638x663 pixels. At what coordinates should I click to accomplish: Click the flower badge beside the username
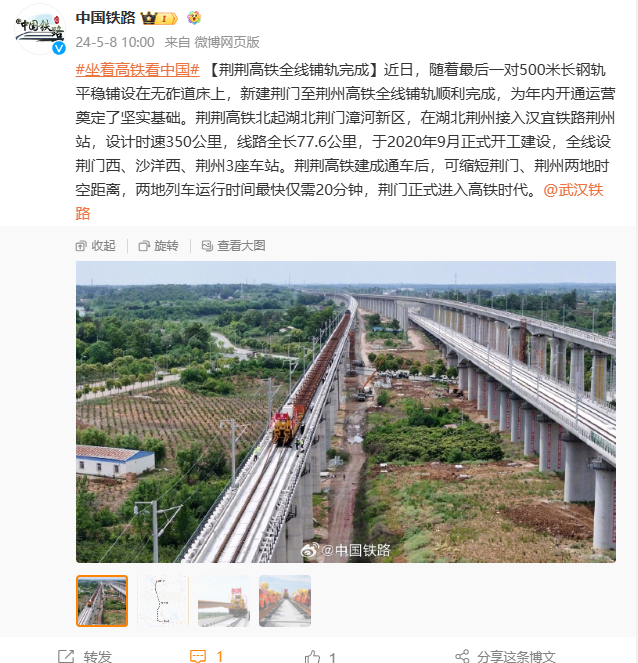tap(194, 18)
